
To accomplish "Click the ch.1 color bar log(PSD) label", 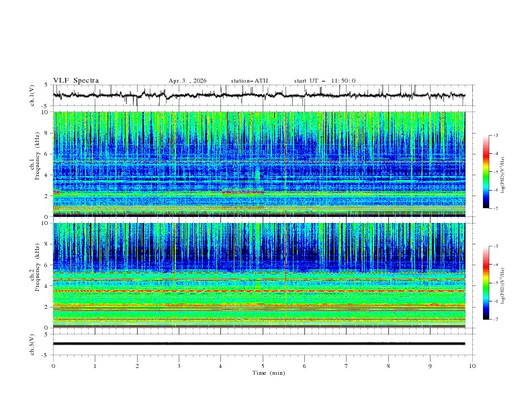I will [503, 175].
